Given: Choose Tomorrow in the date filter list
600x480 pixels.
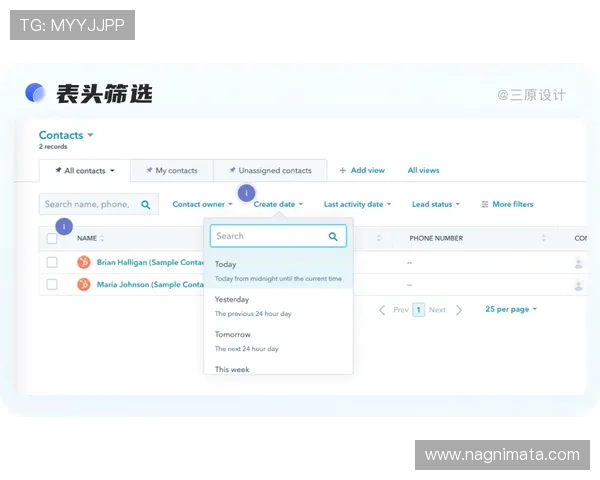Looking at the screenshot, I should click(x=278, y=341).
